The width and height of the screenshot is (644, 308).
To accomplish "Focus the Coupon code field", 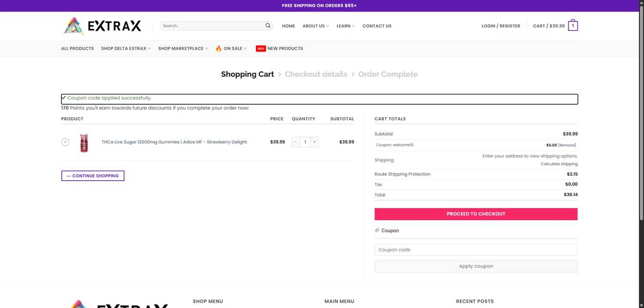I will pyautogui.click(x=476, y=250).
